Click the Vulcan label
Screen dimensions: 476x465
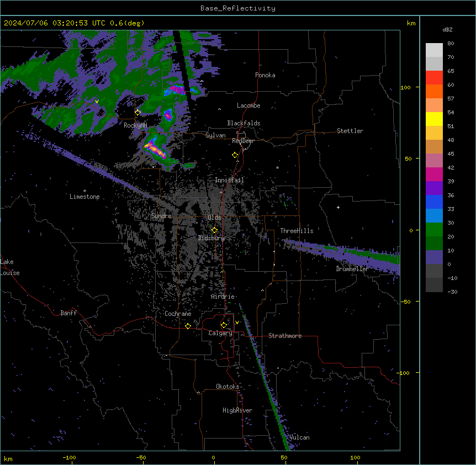pyautogui.click(x=299, y=437)
